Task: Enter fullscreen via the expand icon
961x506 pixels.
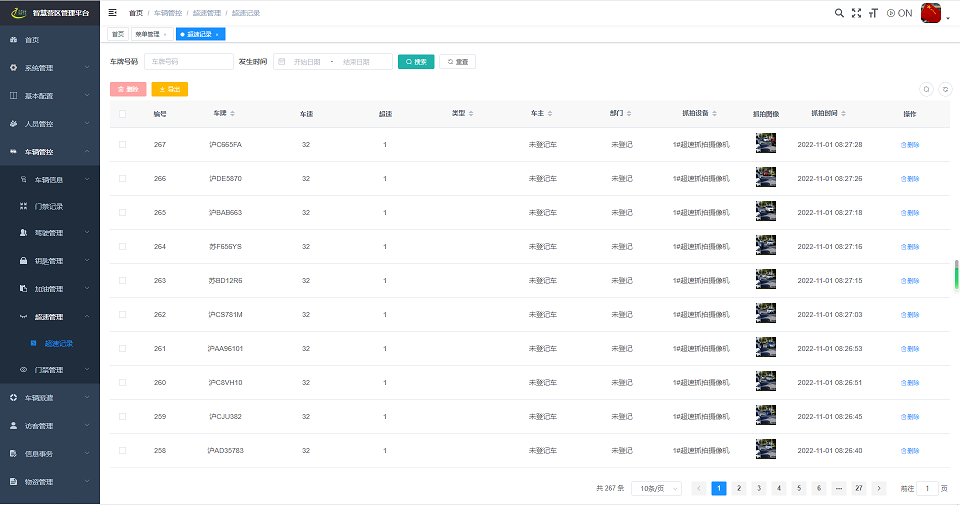Action: point(856,13)
